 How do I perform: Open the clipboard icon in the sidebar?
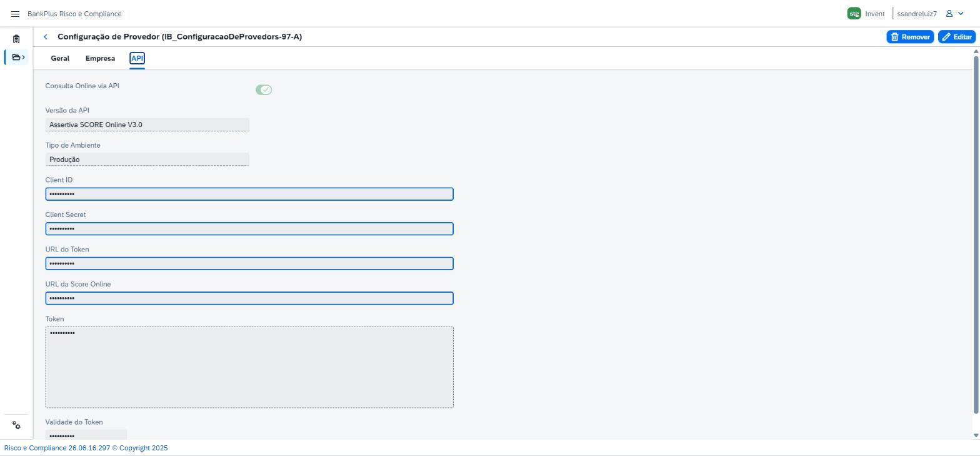click(16, 39)
